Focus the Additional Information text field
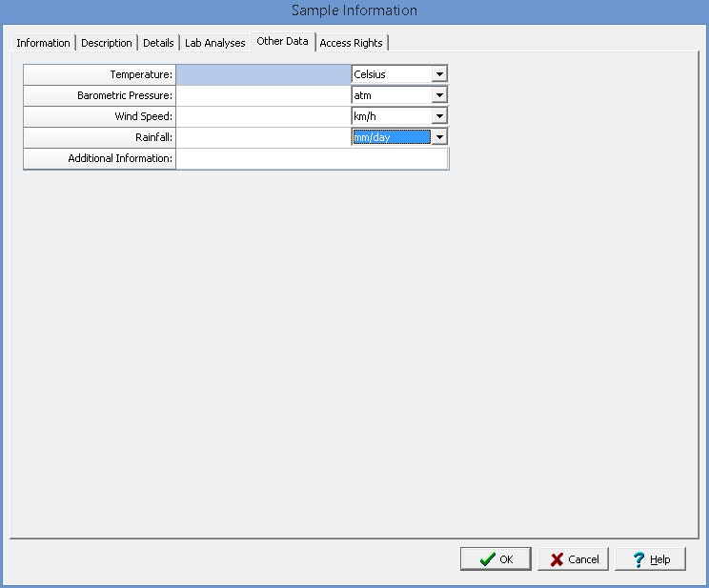The image size is (709, 588). (312, 158)
